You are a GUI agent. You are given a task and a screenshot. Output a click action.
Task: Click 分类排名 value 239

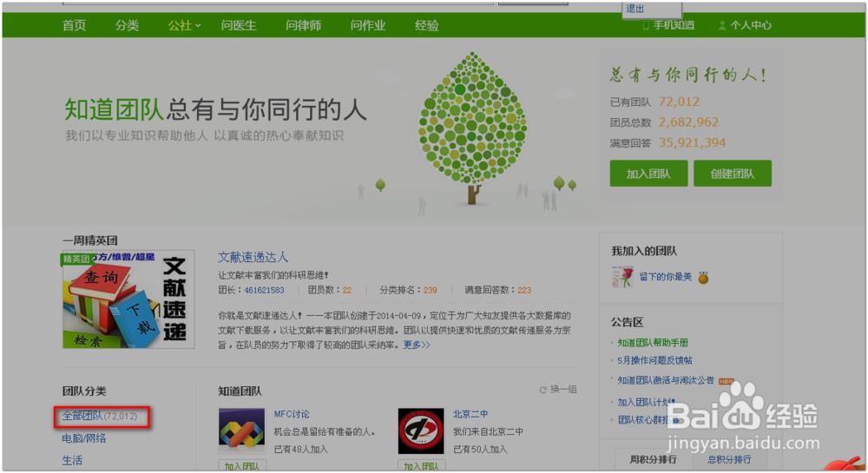(431, 290)
